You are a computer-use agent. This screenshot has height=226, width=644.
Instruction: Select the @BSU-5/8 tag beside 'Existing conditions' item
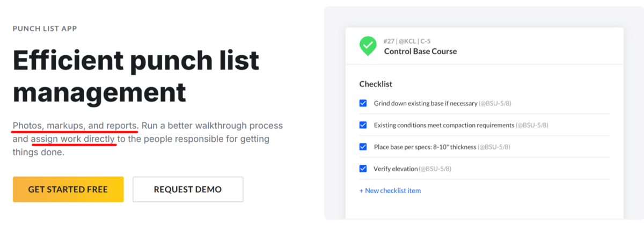(x=532, y=125)
